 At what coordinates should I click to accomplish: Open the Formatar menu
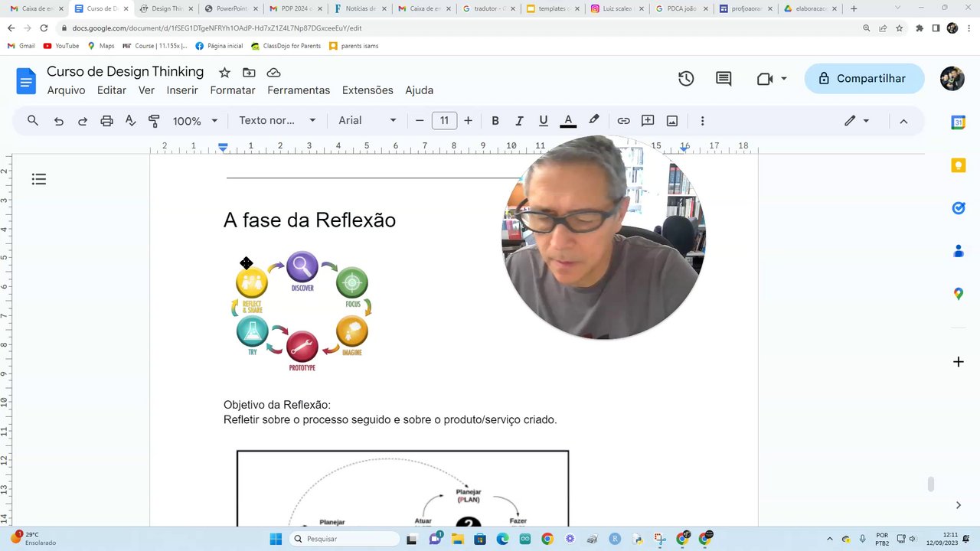233,90
